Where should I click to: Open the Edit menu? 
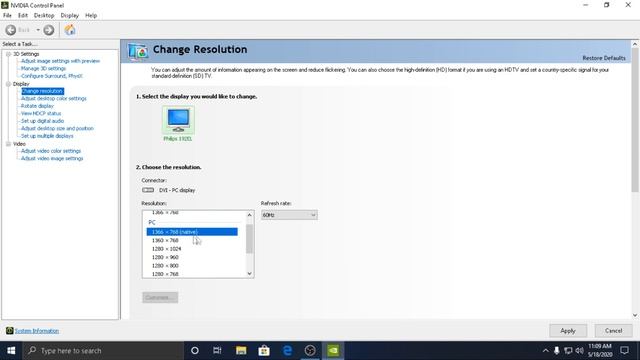click(x=23, y=16)
